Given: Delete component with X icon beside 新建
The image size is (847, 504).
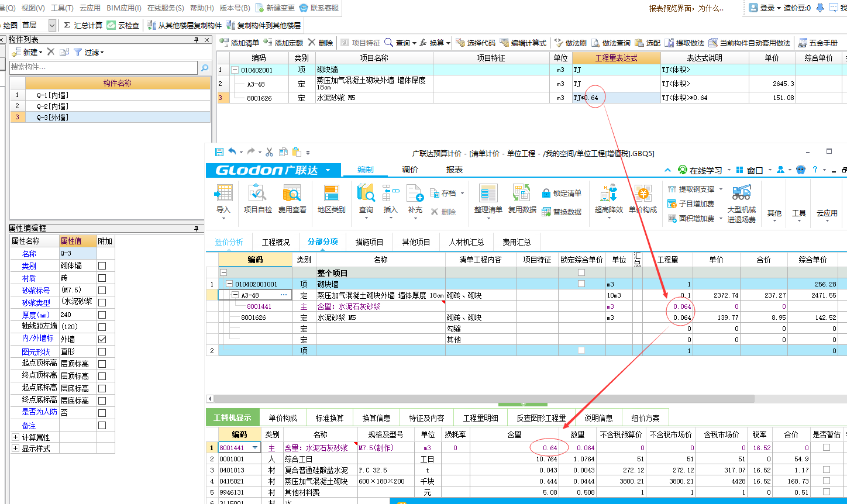Looking at the screenshot, I should [x=51, y=52].
